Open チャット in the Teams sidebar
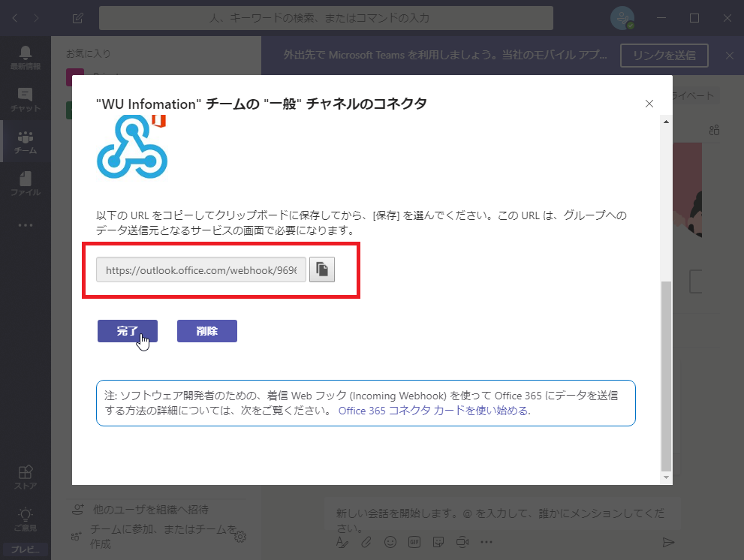Viewport: 744px width, 560px height. pos(26,100)
